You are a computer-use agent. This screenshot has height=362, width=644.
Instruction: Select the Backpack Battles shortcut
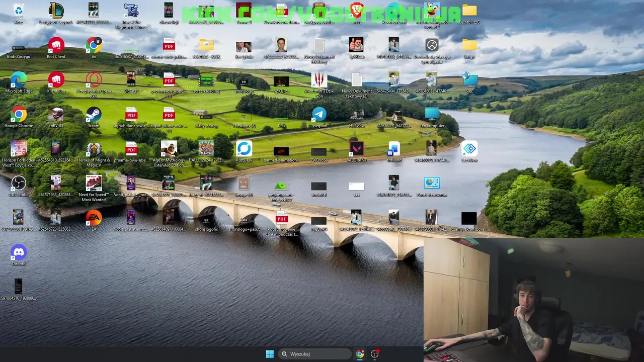[319, 14]
